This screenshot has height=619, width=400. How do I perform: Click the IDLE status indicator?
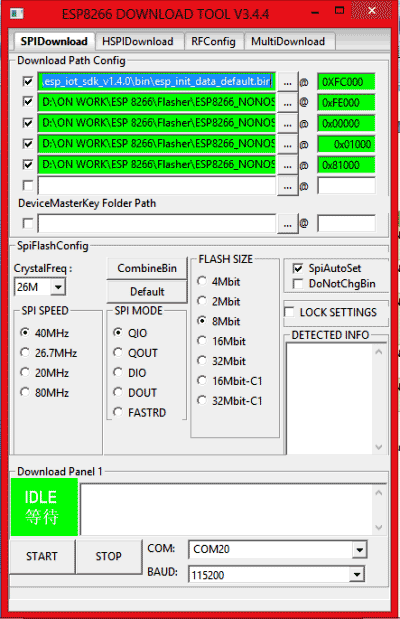(44, 507)
